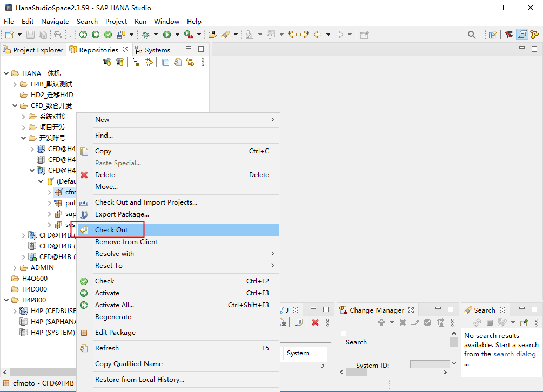Collapse the HANA一体机 tree folder
The width and height of the screenshot is (543, 392).
6,73
